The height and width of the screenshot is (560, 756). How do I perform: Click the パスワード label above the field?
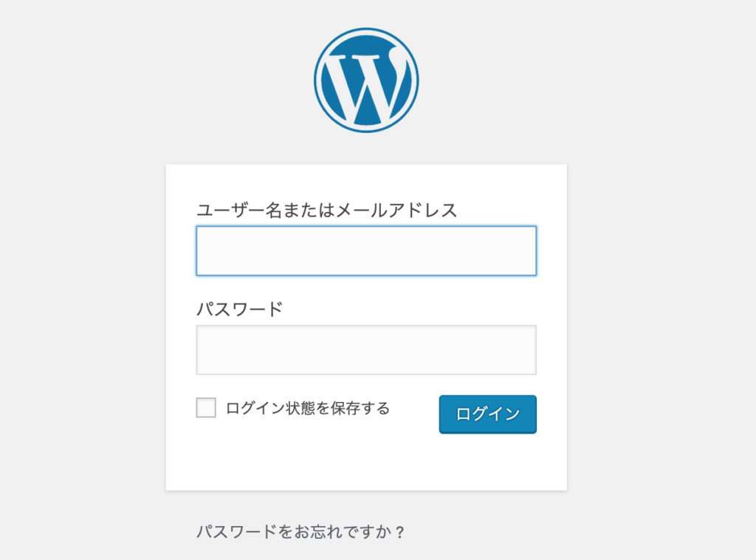coord(239,309)
